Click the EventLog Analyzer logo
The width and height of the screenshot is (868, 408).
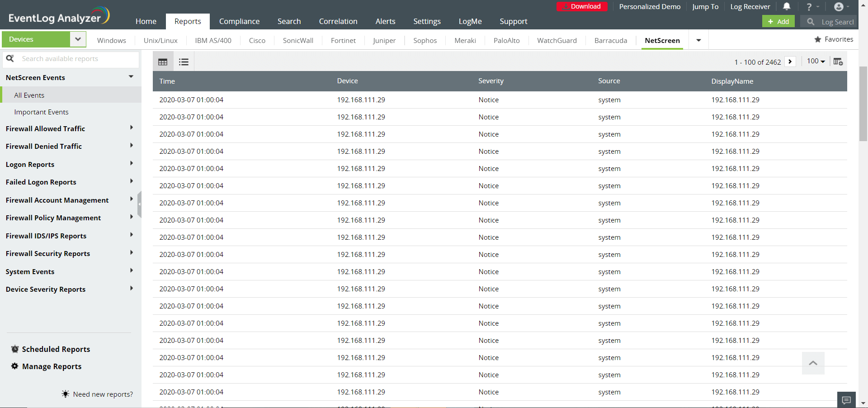[x=59, y=16]
